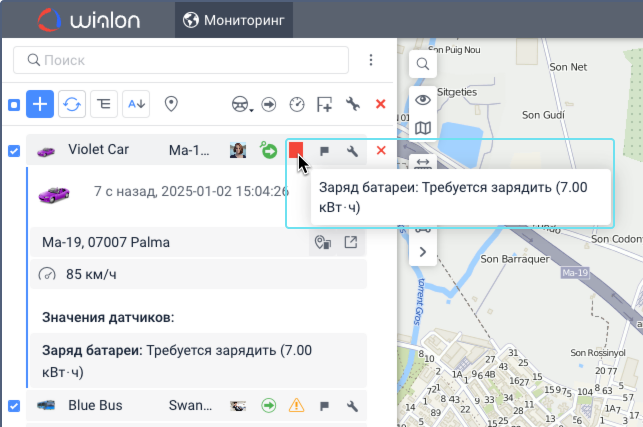Click the driver thumbnail in Blue Bus row
643x427 pixels.
(238, 406)
